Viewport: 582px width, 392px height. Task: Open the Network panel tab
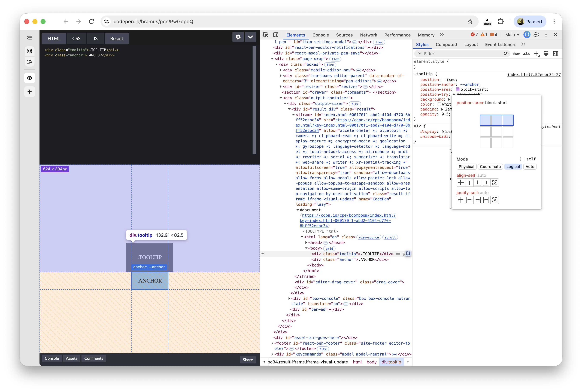click(x=368, y=35)
